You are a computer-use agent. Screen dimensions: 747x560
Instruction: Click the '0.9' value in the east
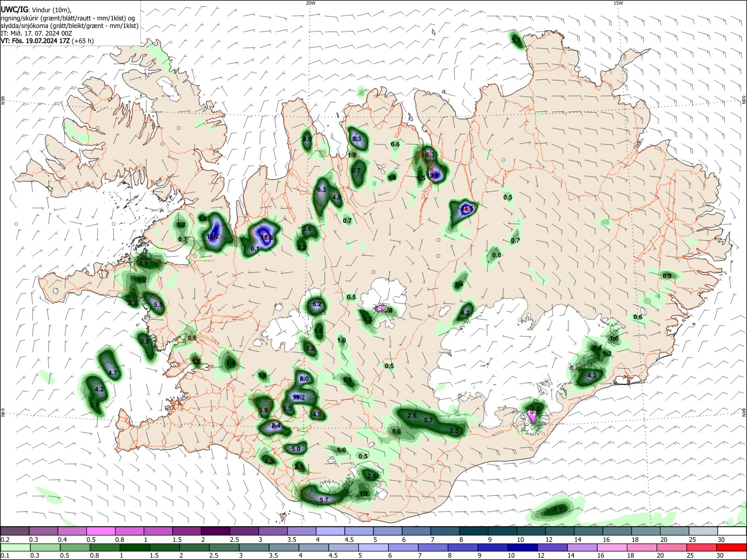667,276
